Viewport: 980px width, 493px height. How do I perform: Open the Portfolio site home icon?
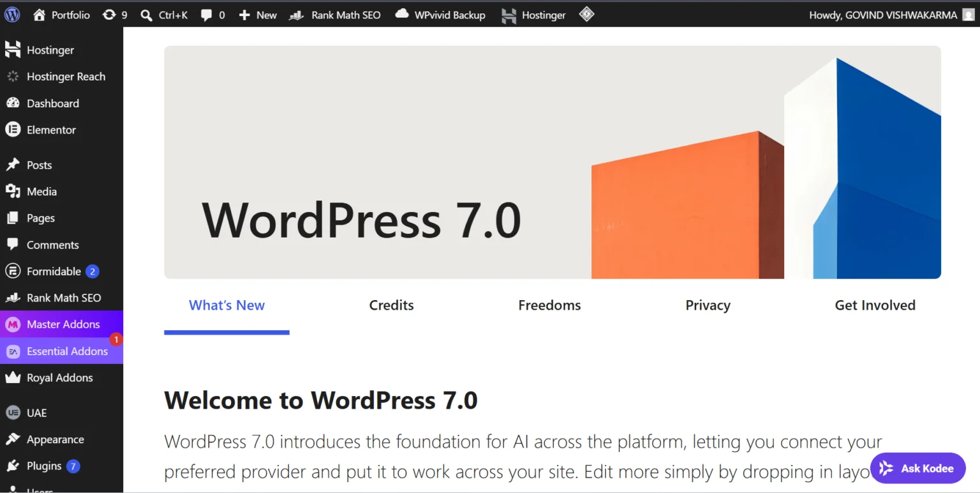[40, 15]
